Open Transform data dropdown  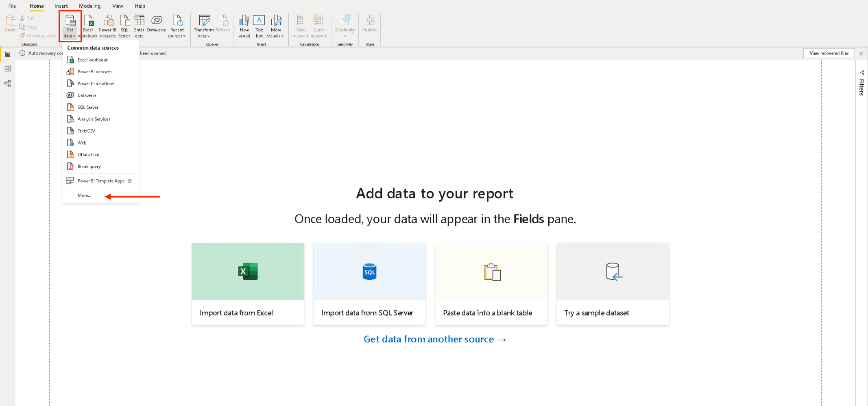(x=204, y=26)
